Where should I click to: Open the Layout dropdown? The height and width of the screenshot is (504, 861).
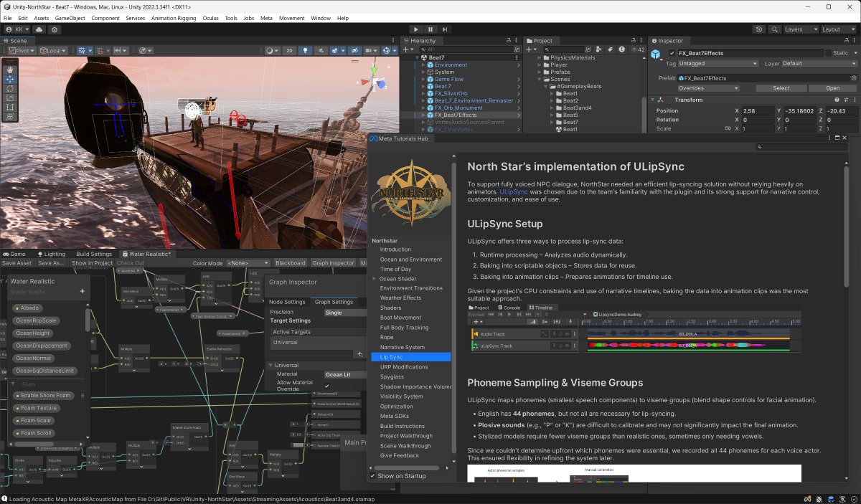click(838, 29)
